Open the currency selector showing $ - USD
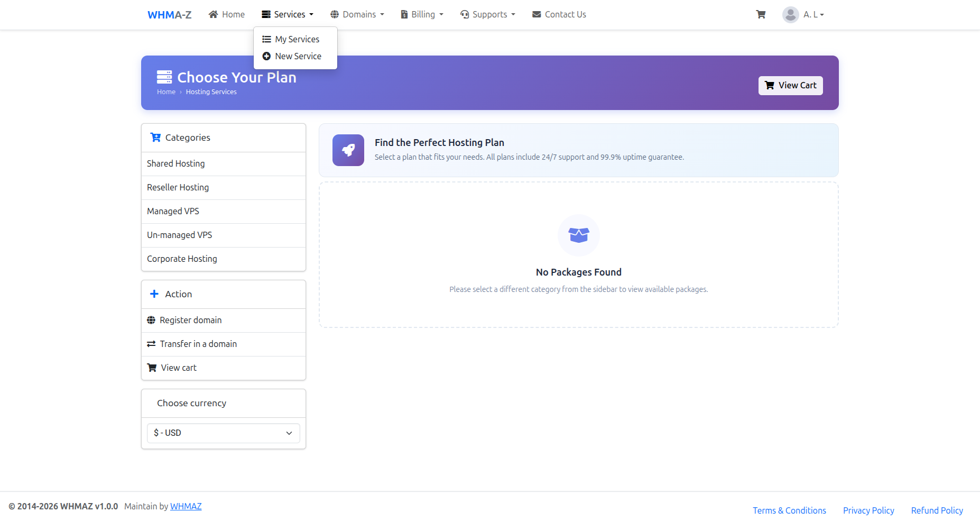The height and width of the screenshot is (530, 980). pyautogui.click(x=223, y=433)
